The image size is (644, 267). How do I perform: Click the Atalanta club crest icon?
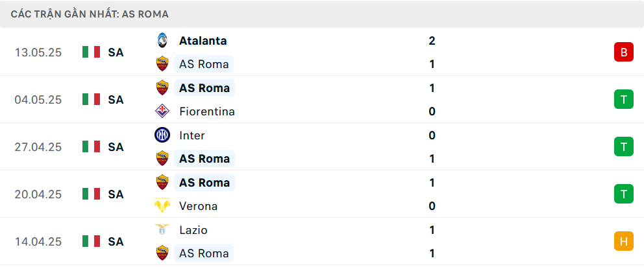(x=162, y=40)
